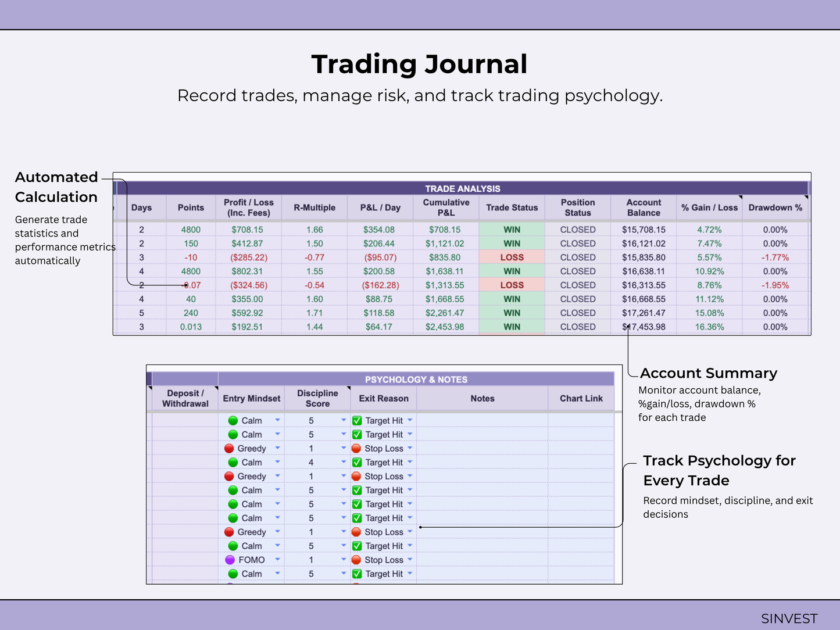The image size is (840, 630).
Task: Select the ($324.56) profit/loss cell
Action: coord(249,285)
